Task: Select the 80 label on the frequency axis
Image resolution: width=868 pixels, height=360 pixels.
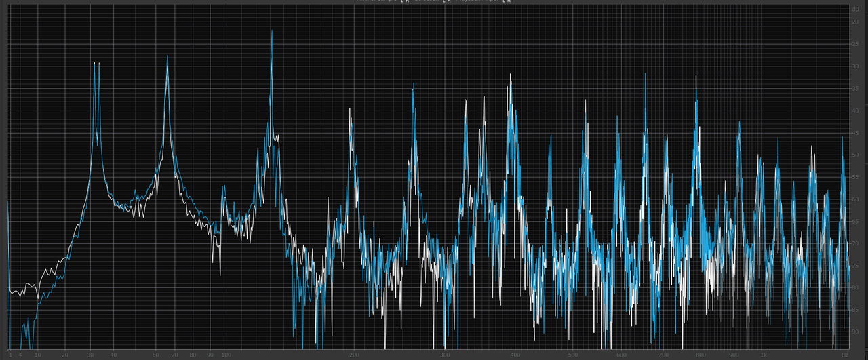Action: pyautogui.click(x=193, y=355)
